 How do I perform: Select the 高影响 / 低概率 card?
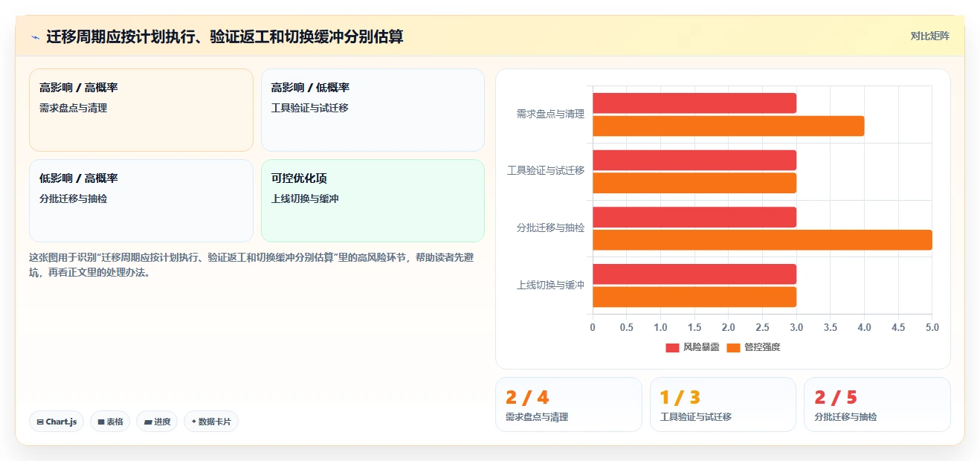(x=373, y=110)
